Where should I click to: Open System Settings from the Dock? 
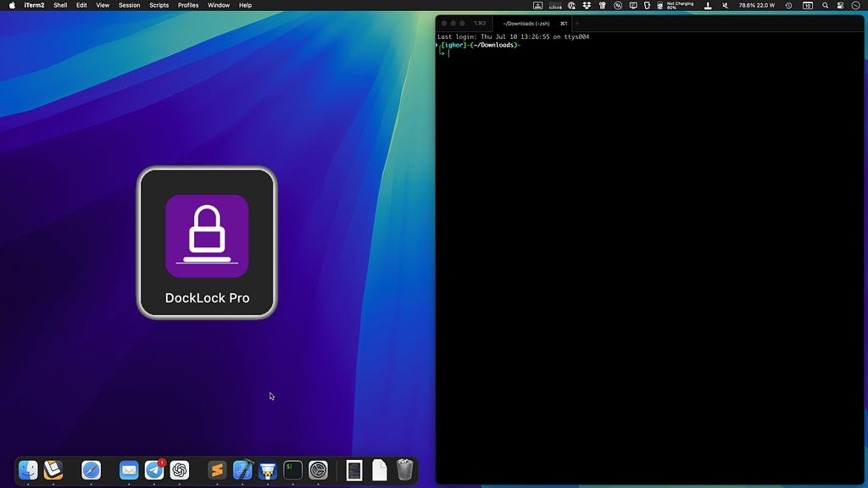[x=319, y=470]
